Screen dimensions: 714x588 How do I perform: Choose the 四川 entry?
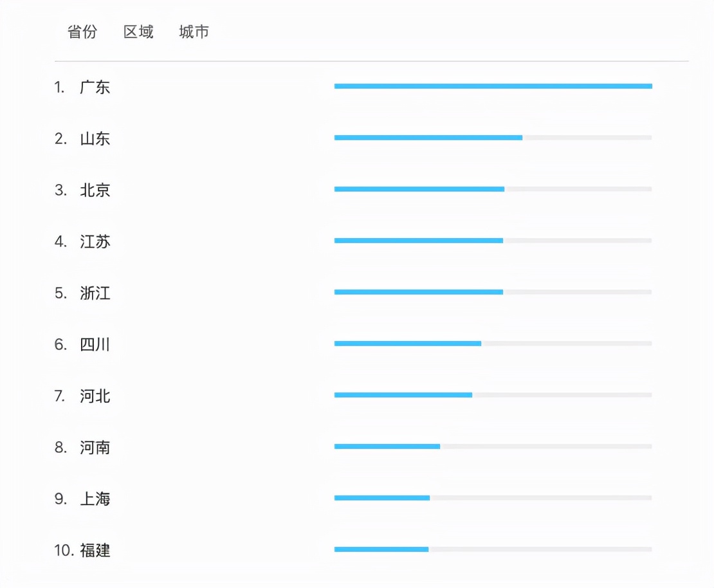(x=95, y=344)
